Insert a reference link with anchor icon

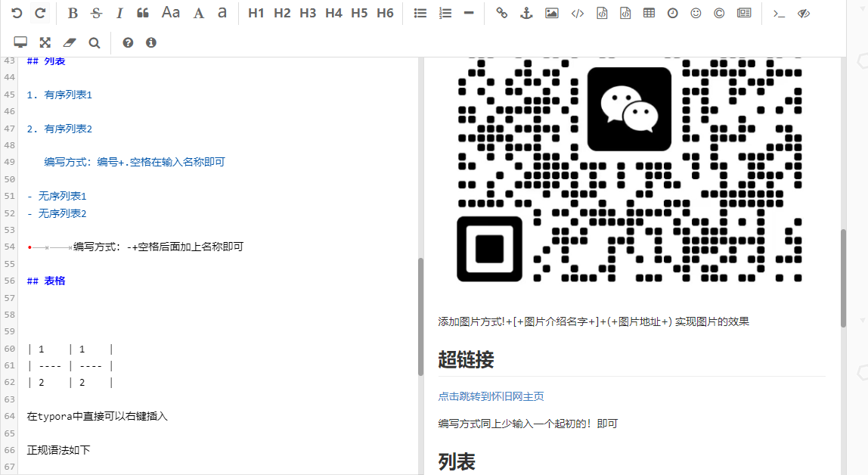[526, 13]
